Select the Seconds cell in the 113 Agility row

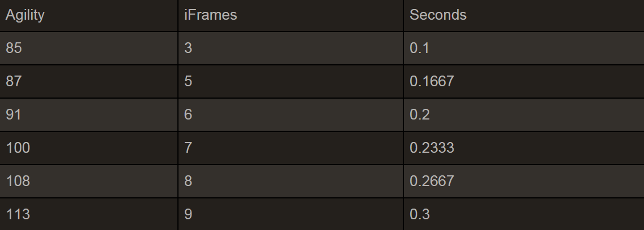coord(420,215)
